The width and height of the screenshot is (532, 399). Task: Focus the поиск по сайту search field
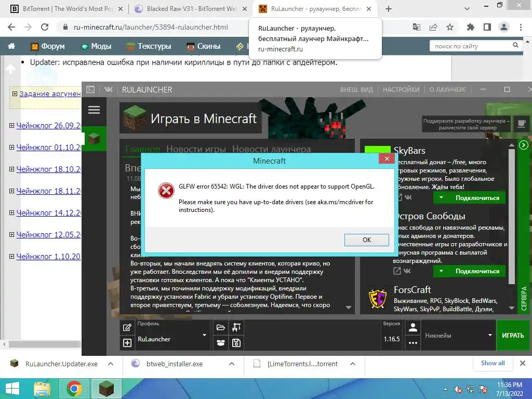[470, 46]
